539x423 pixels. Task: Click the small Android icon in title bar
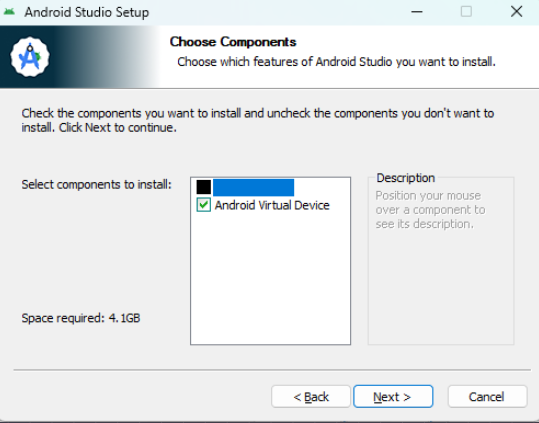(9, 12)
